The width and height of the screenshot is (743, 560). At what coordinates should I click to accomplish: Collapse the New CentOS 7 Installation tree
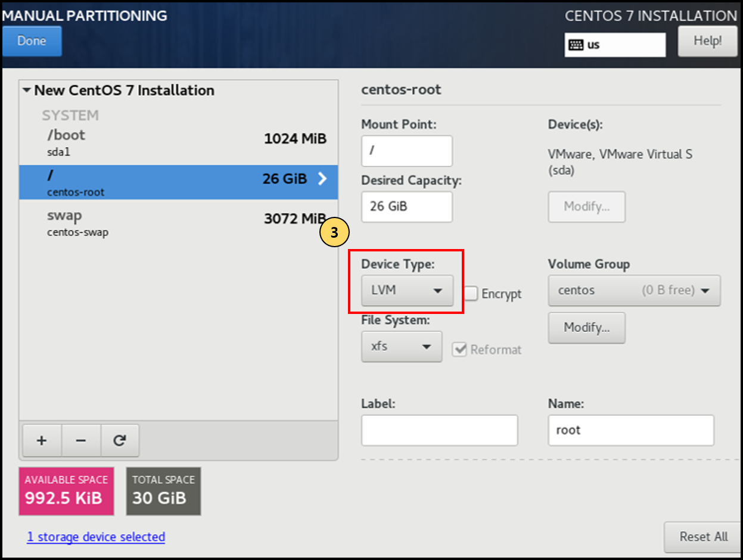[x=26, y=90]
